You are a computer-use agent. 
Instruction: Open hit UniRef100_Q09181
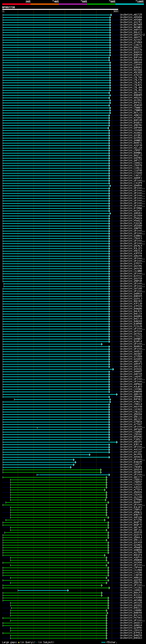pos(131,369)
